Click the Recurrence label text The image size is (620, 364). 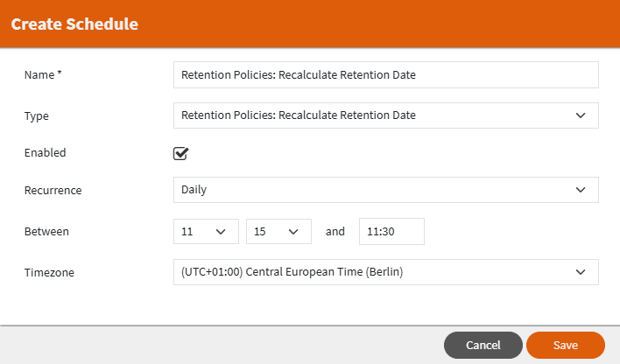click(x=53, y=190)
